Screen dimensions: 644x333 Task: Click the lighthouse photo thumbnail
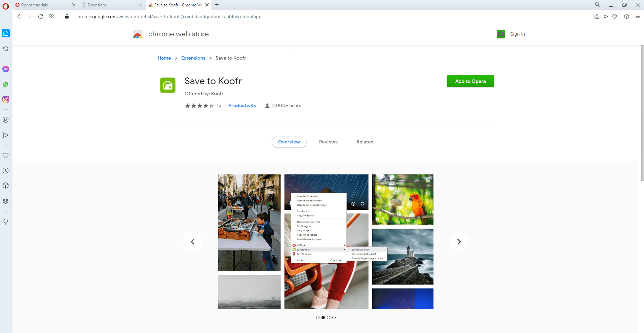coord(403,257)
